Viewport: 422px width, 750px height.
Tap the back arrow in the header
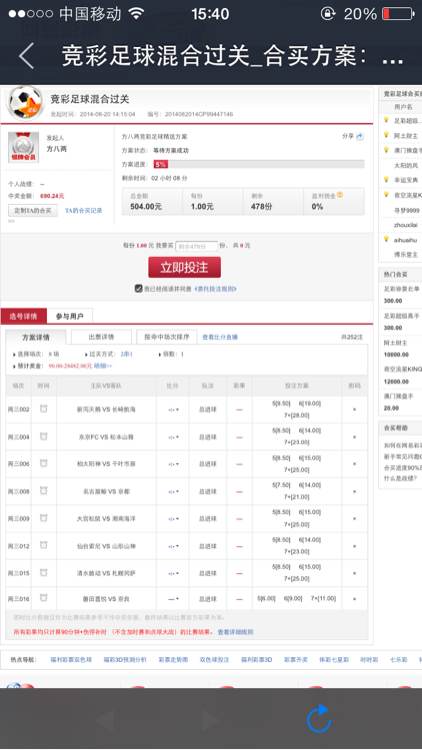27,56
